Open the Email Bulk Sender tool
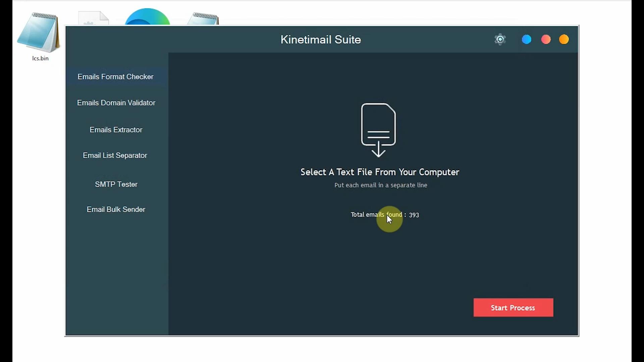644x362 pixels. click(x=116, y=209)
